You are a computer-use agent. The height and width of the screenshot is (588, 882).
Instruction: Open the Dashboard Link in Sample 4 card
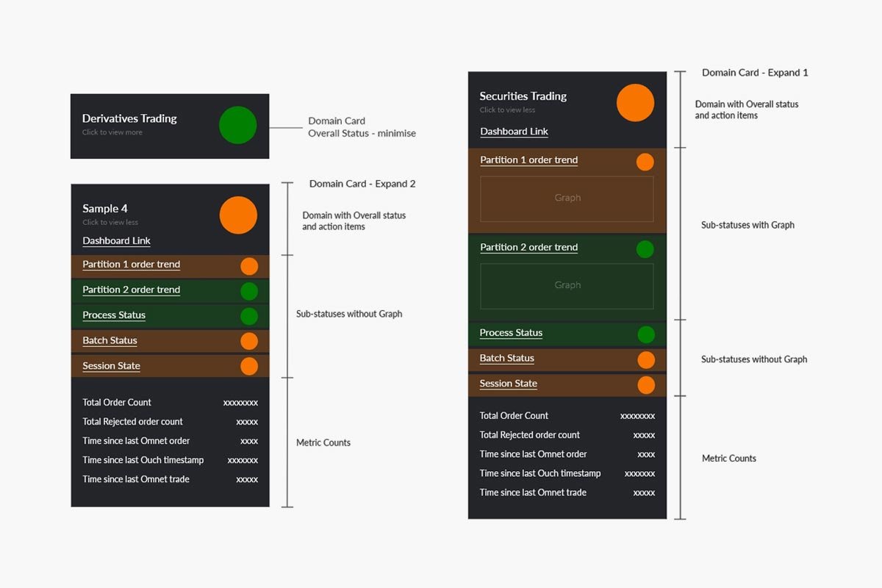tap(116, 241)
